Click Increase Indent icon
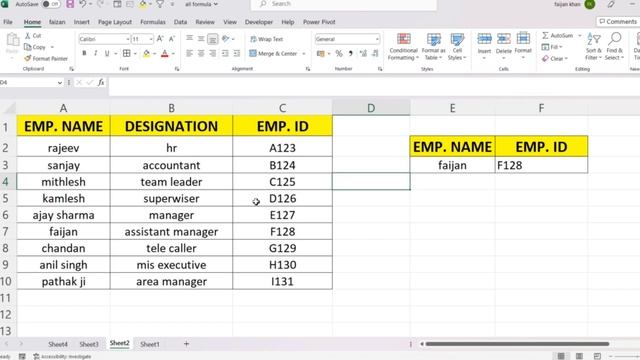640x360 pixels. coord(237,53)
